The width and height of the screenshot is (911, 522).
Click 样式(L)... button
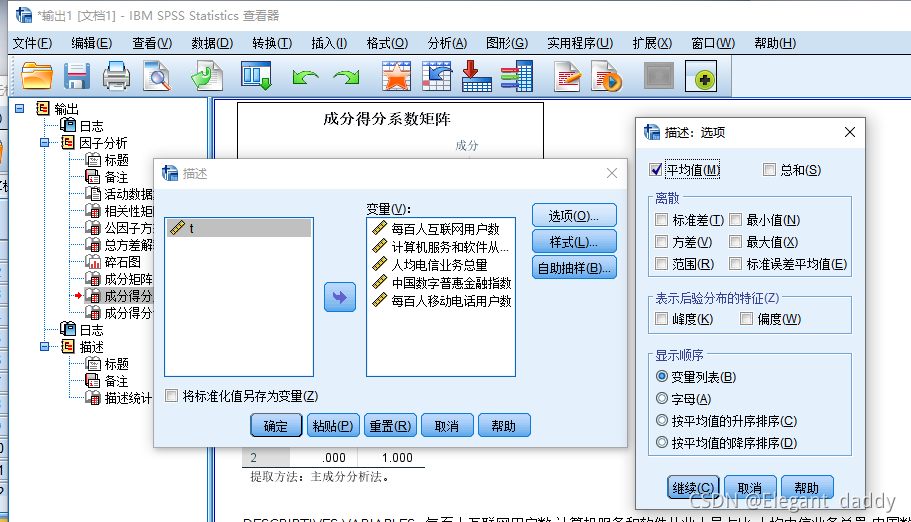pos(574,242)
